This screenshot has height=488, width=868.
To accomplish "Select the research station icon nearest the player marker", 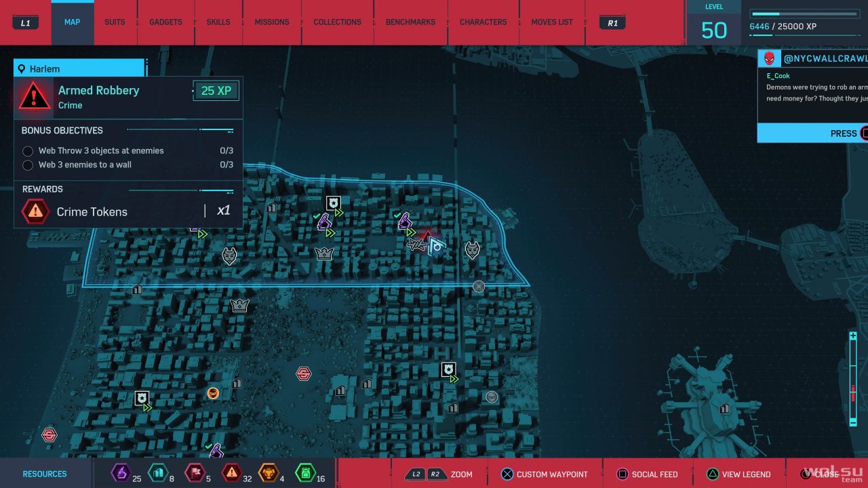I will pyautogui.click(x=404, y=221).
